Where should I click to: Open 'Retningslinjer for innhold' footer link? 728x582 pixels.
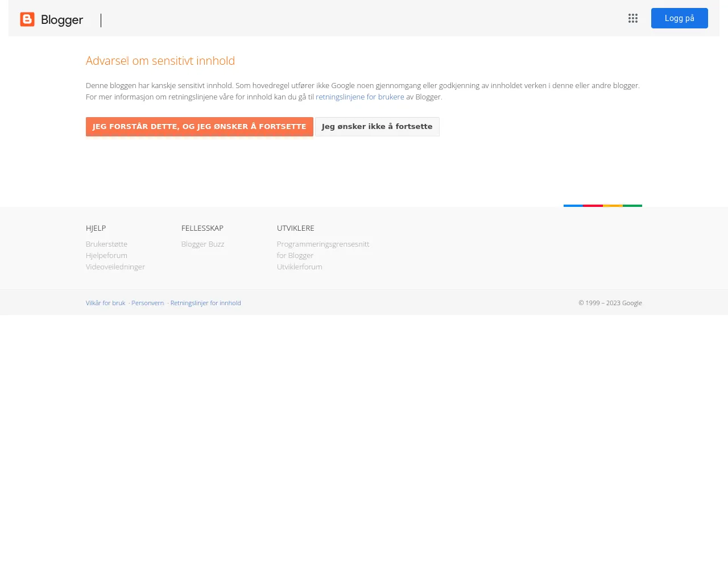tap(205, 303)
